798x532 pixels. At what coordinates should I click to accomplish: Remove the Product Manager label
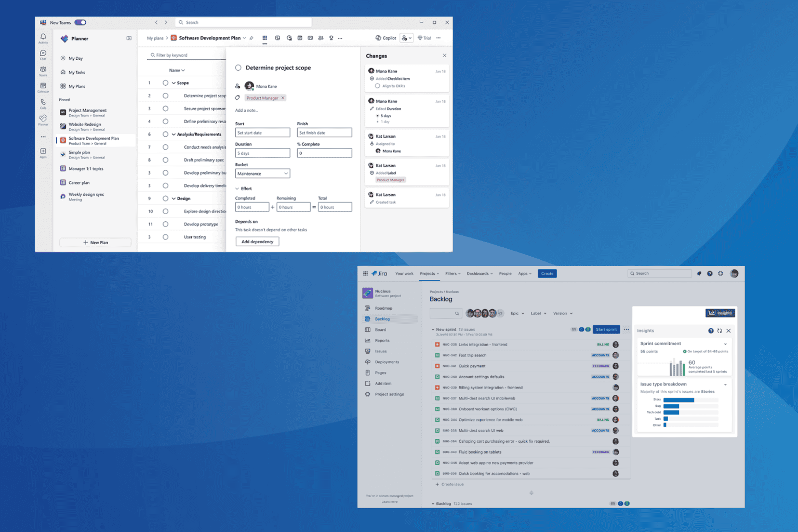coord(283,98)
